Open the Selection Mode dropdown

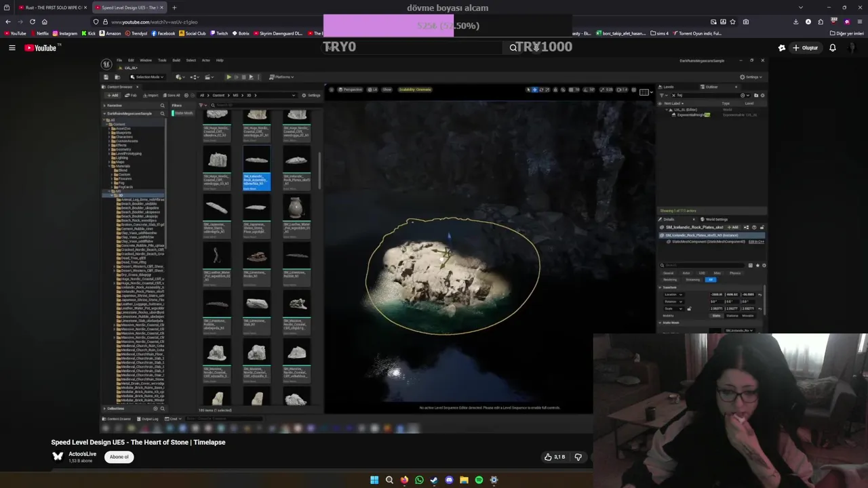[147, 77]
